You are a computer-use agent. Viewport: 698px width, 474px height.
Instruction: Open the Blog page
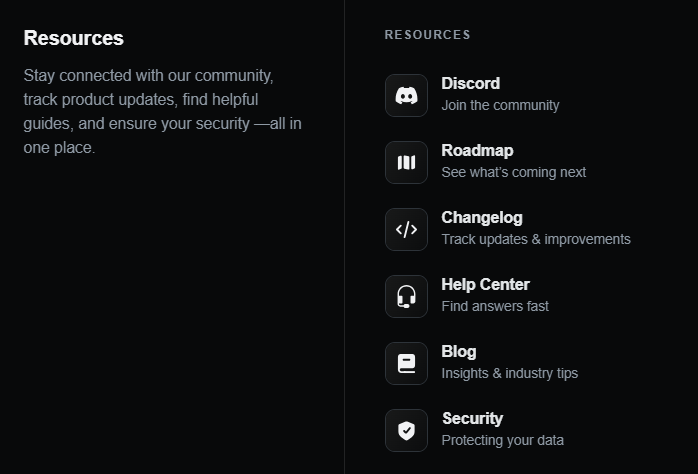[458, 352]
